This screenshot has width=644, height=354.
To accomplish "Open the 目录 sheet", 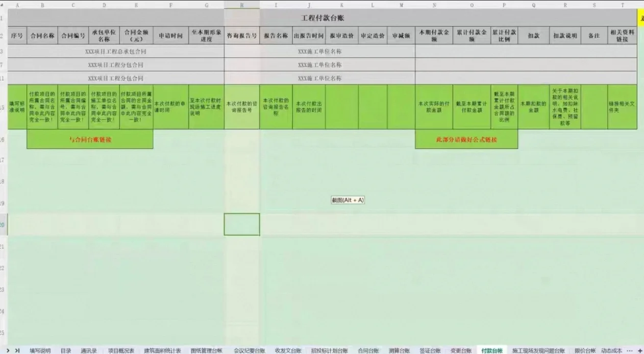I will (x=66, y=350).
